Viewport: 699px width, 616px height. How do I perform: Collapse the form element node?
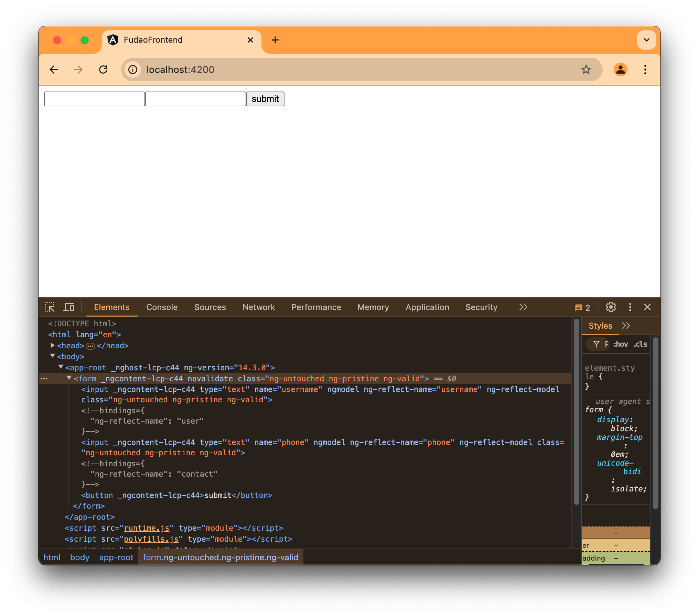click(x=69, y=378)
